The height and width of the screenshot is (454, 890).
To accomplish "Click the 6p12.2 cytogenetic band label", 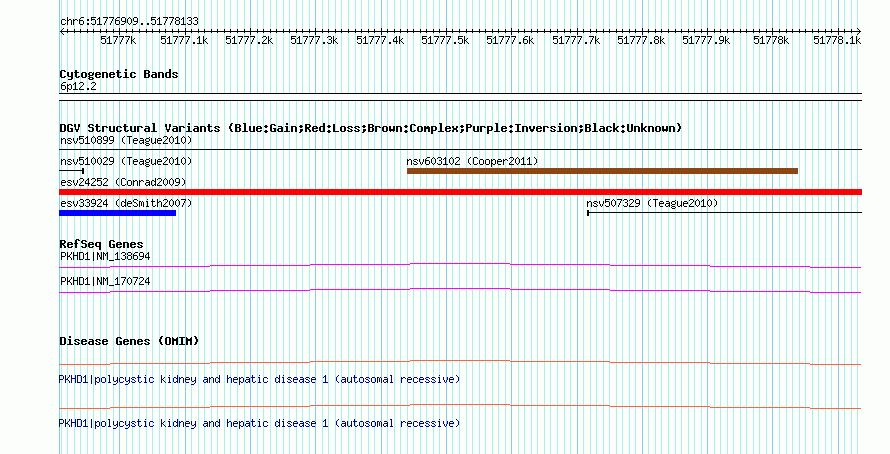I will coord(78,86).
